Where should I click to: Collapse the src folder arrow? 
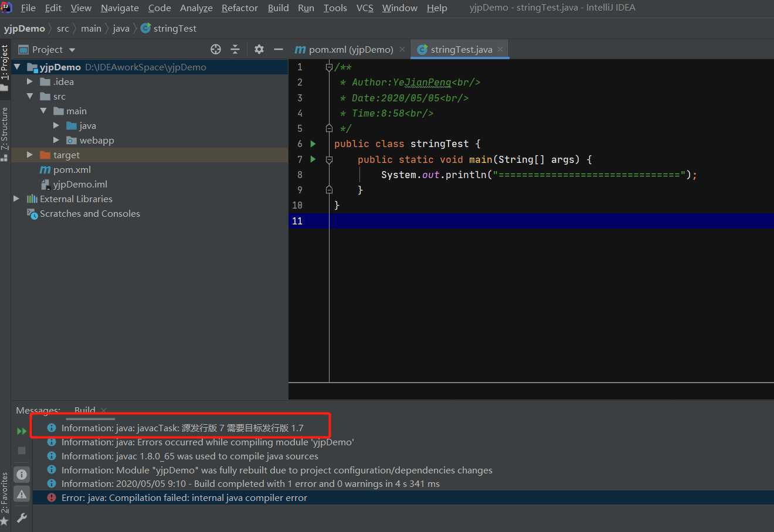pos(30,96)
